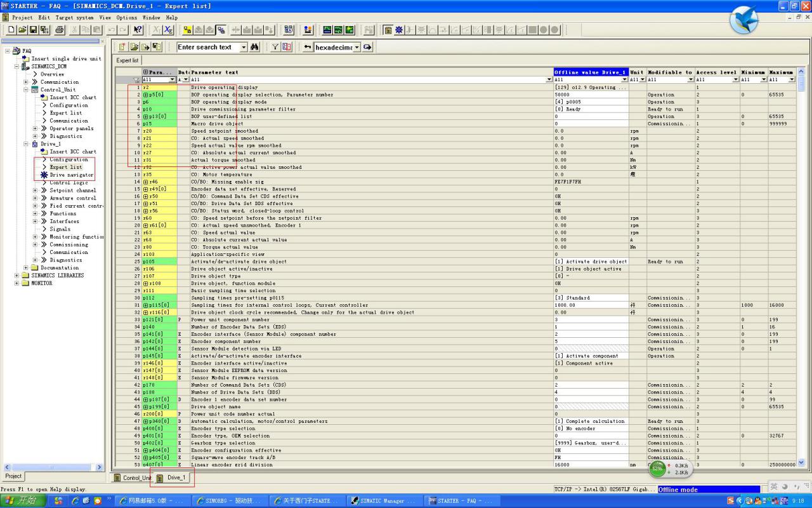Click the Offline value Drive_1 column header

tap(591, 72)
